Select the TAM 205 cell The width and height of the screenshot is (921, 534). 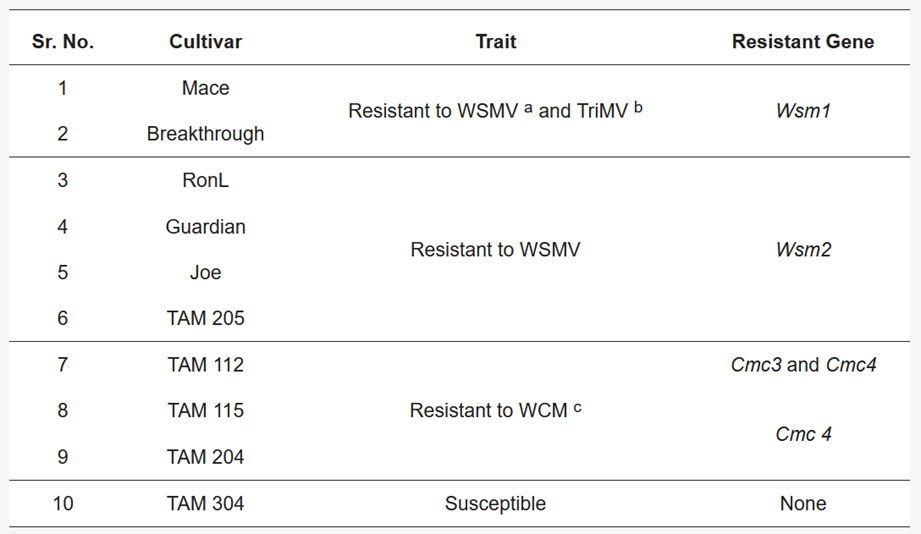pos(205,318)
